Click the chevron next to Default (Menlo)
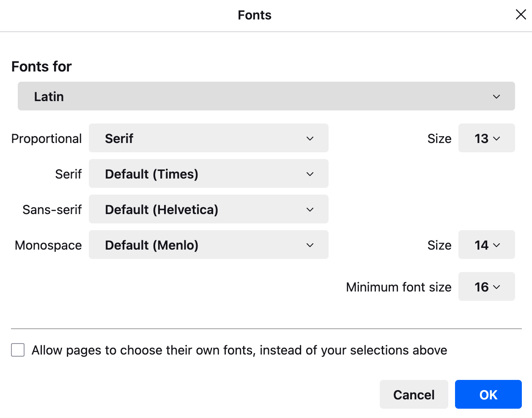 (310, 245)
